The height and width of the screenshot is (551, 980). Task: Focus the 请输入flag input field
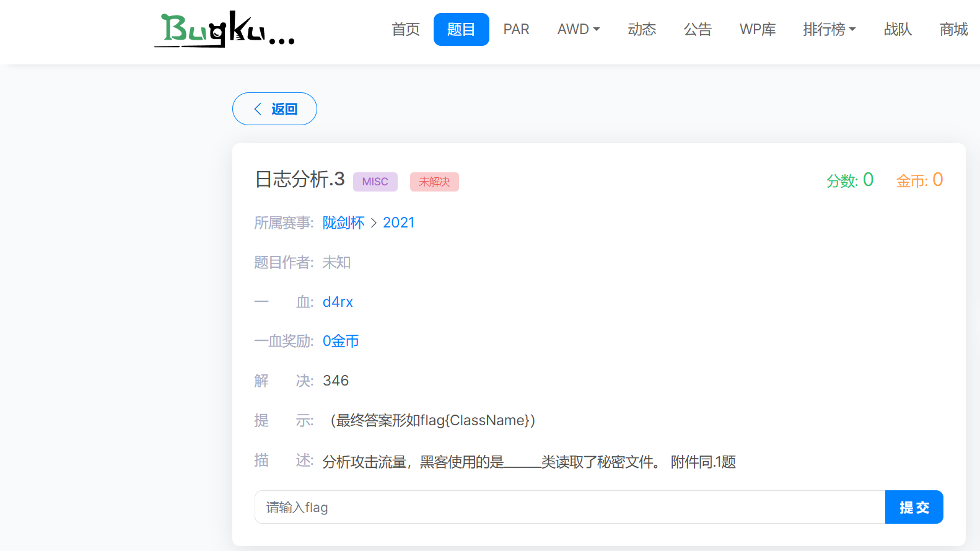(570, 507)
